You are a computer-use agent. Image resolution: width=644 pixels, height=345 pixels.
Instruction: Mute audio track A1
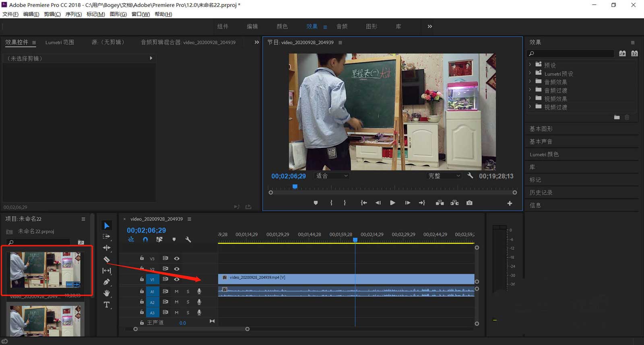pos(176,291)
